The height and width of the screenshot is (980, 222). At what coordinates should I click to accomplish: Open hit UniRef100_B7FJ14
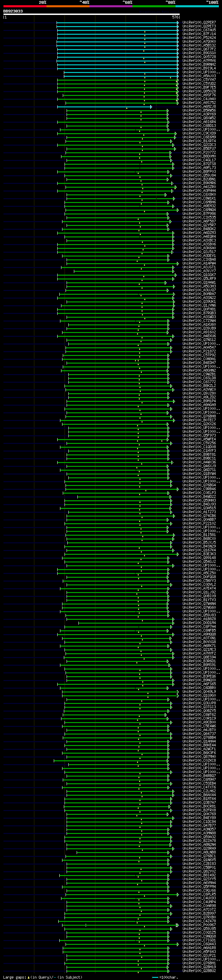[x=199, y=34]
